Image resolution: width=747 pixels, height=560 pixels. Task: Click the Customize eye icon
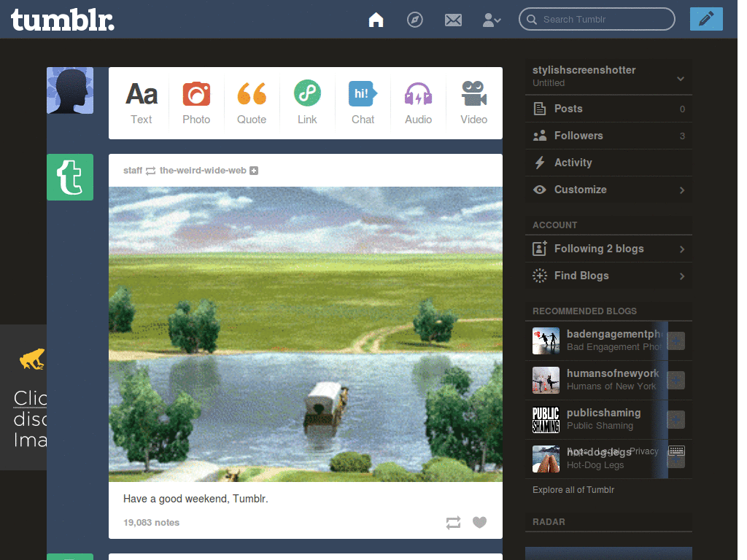[x=539, y=190]
